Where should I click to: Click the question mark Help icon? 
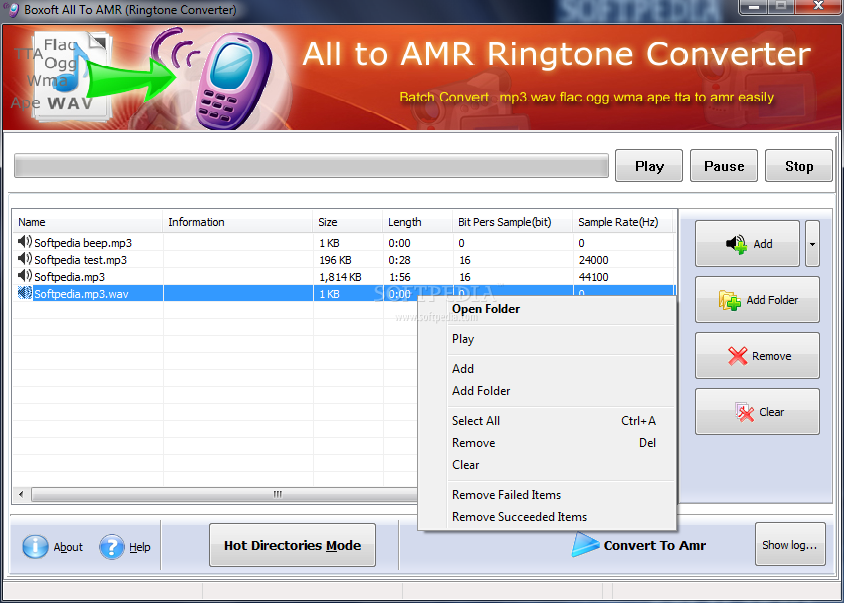pyautogui.click(x=112, y=547)
